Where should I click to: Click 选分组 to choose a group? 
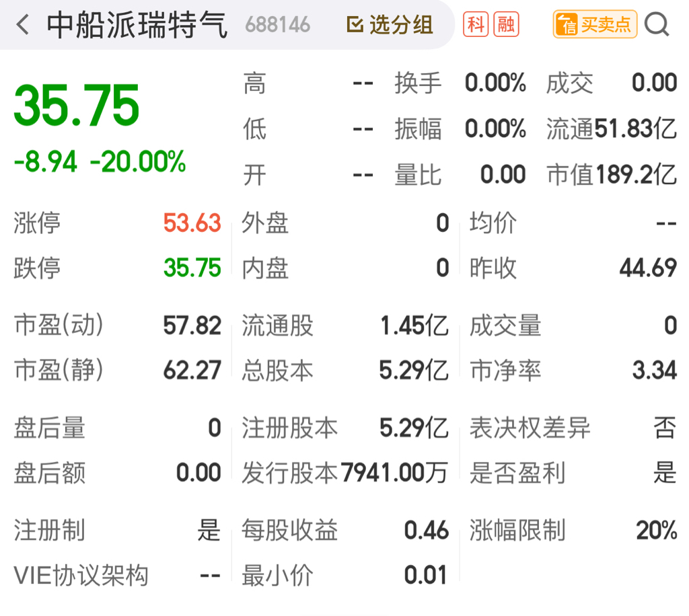tap(390, 25)
